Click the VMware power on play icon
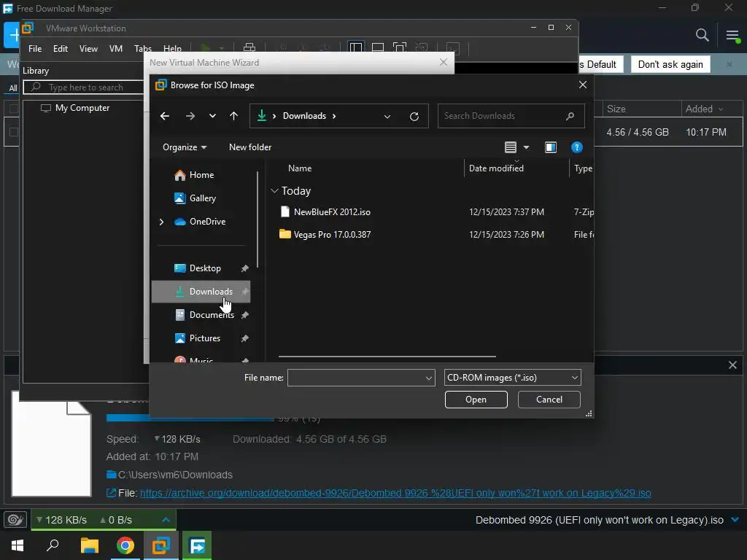This screenshot has height=560, width=747. coord(205,48)
